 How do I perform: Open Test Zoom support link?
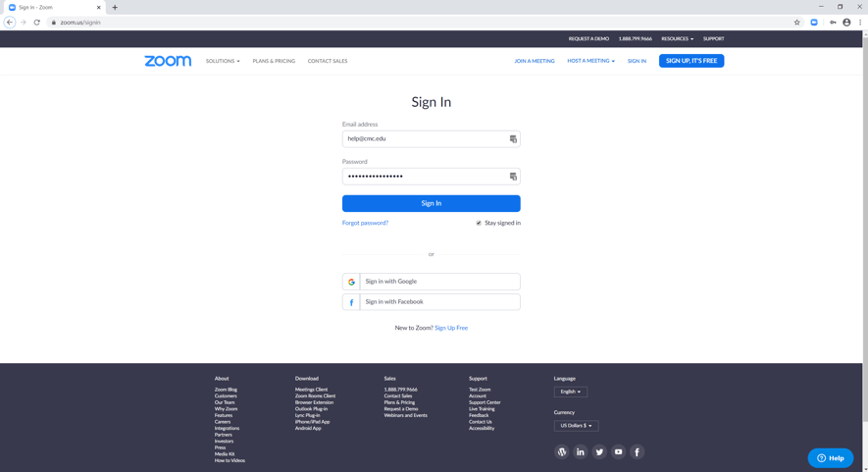(x=480, y=390)
